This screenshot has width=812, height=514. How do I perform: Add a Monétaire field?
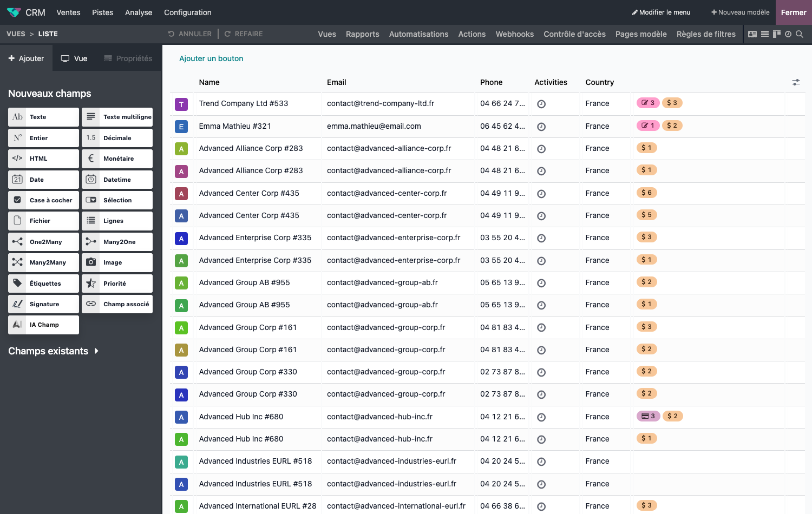click(117, 159)
